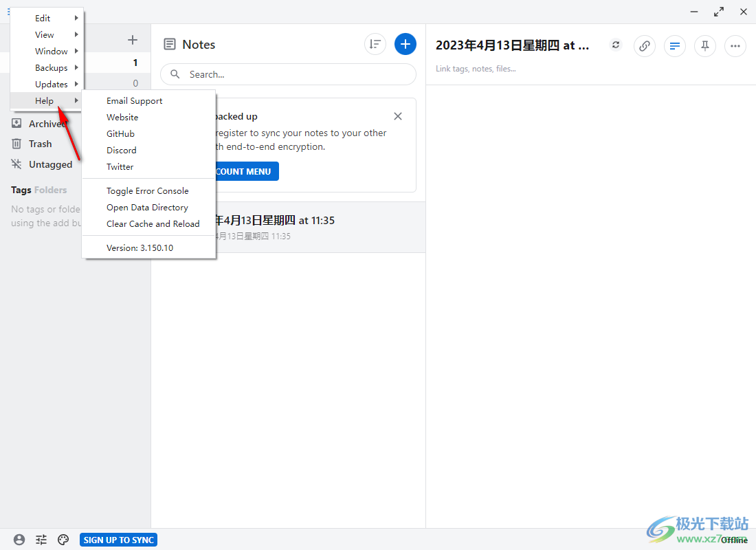This screenshot has width=756, height=550.
Task: Open the sort and display options icon
Action: click(375, 45)
